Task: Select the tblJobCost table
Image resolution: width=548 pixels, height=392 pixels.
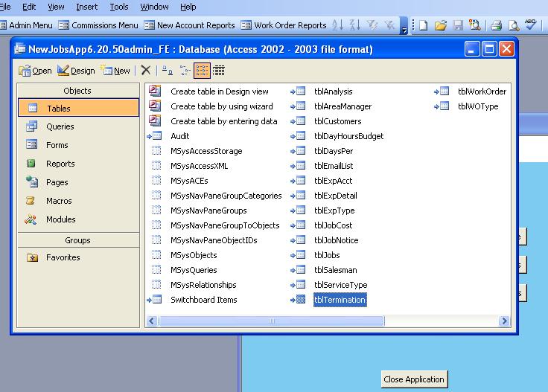Action: [x=333, y=225]
